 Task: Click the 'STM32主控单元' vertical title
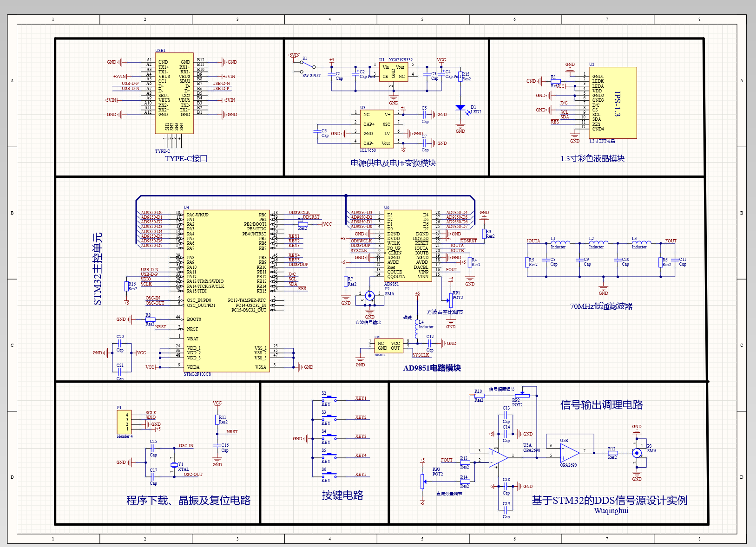pyautogui.click(x=98, y=269)
